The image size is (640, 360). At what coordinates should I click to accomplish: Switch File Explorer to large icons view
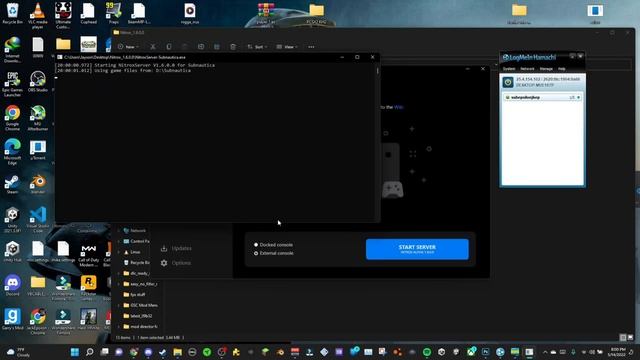pos(631,338)
